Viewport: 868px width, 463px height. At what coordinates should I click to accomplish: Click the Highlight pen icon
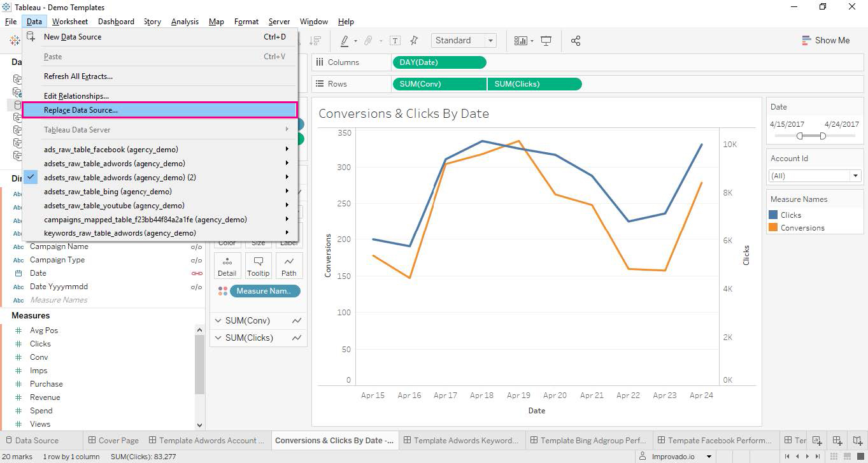pos(345,41)
